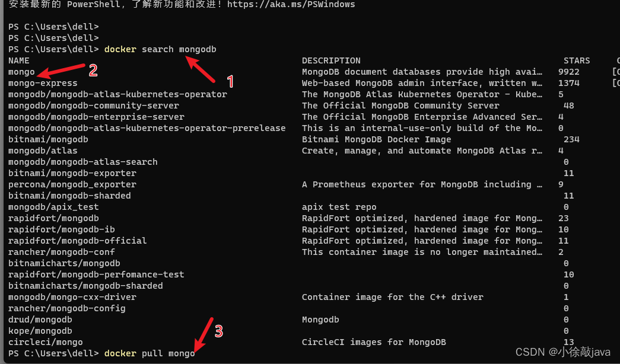
Task: Click rapidfort/mongodb-official entry
Action: tap(78, 241)
